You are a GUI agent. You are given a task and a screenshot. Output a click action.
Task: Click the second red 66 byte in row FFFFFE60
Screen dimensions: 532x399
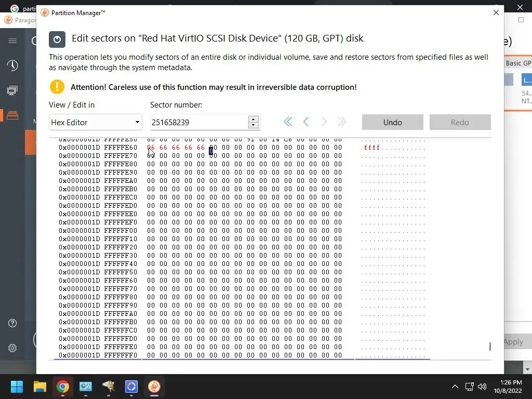tap(176, 148)
